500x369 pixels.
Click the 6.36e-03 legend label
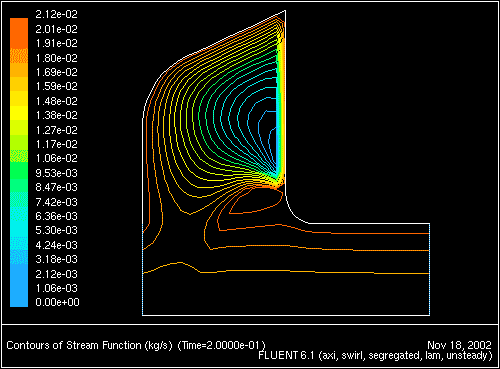tap(56, 216)
